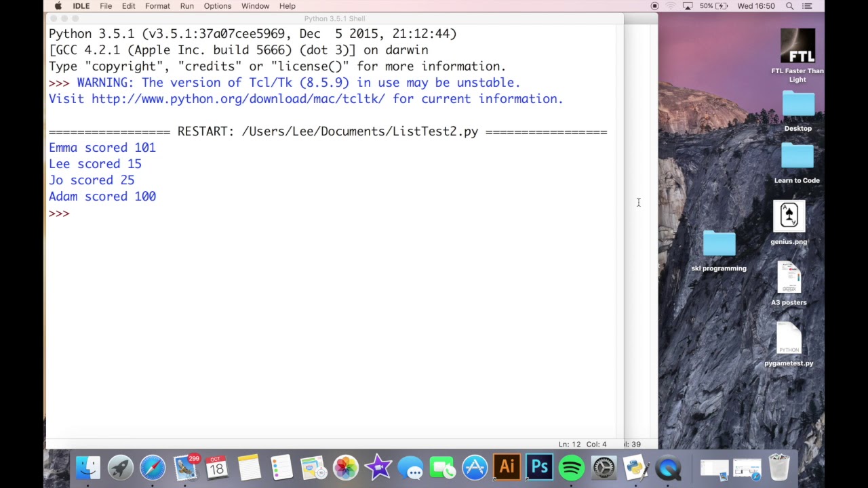868x488 pixels.
Task: Open the Edit menu
Action: [128, 6]
